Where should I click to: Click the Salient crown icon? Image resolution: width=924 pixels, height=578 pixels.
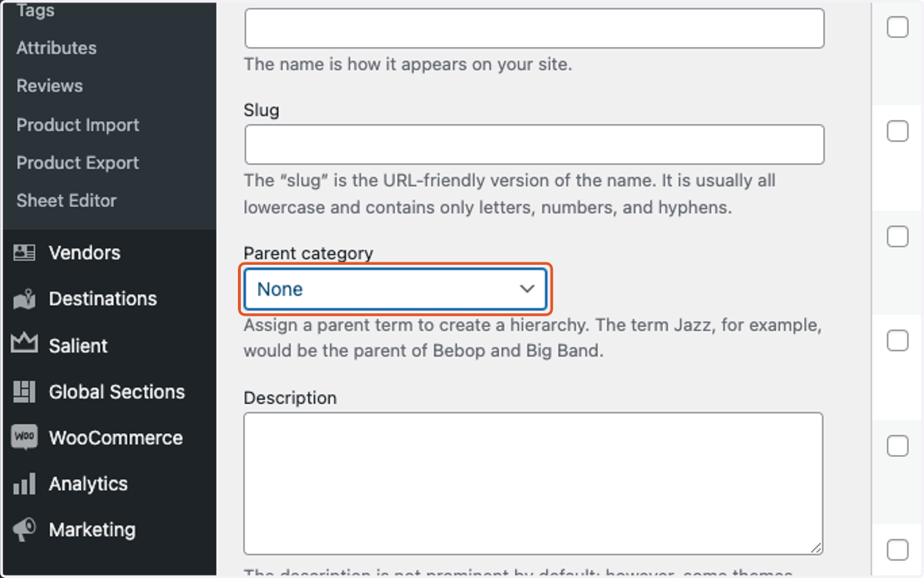(x=25, y=343)
